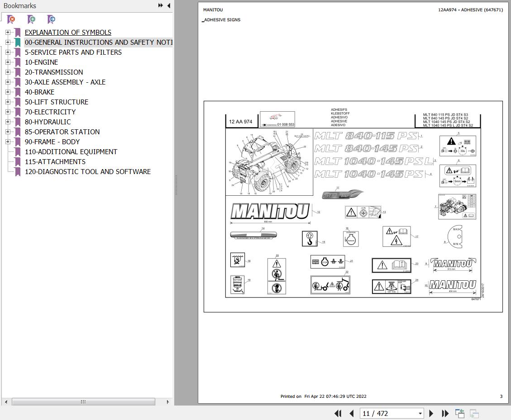This screenshot has width=511, height=420.
Task: Open 120-DIAGNOSTIC TOOL AND SOFTWARE bookmark
Action: pos(88,172)
